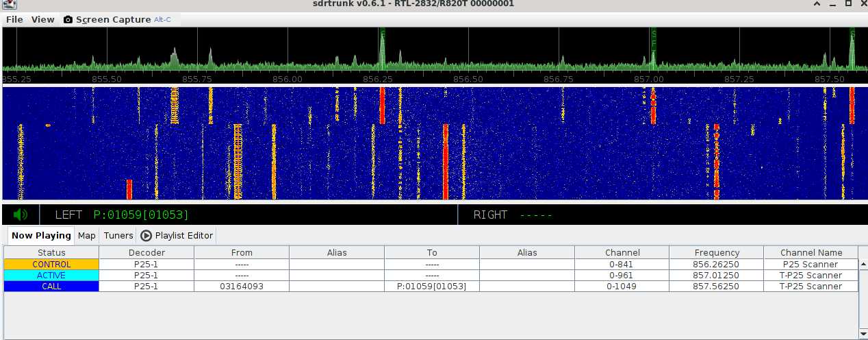
Task: Click the 857.50 label on spectrum axis
Action: 829,79
